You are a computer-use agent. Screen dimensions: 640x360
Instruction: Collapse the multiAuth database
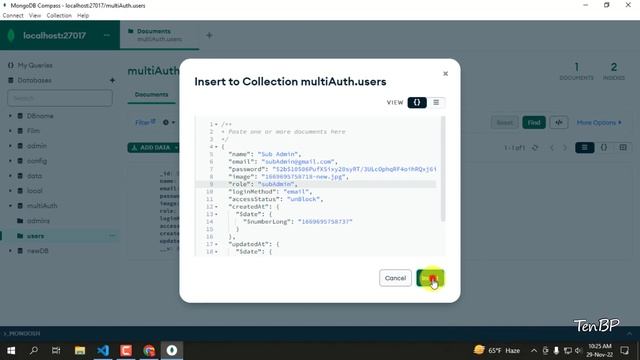coord(10,206)
